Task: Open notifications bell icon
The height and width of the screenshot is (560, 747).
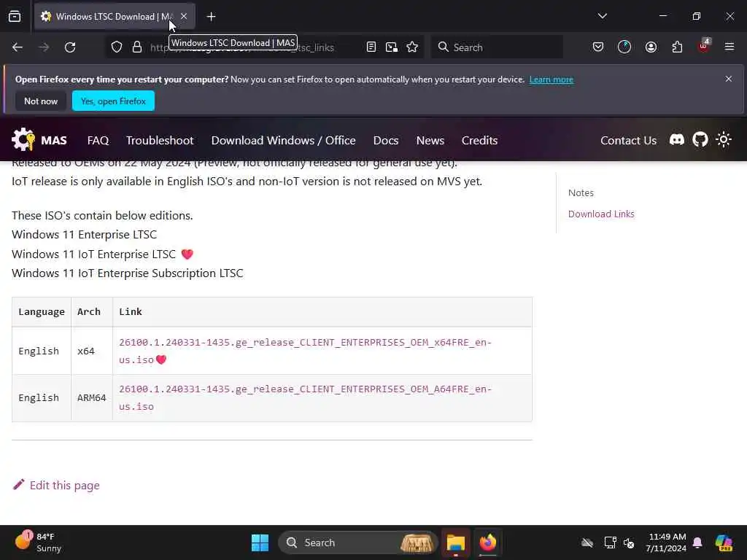Action: (x=697, y=542)
